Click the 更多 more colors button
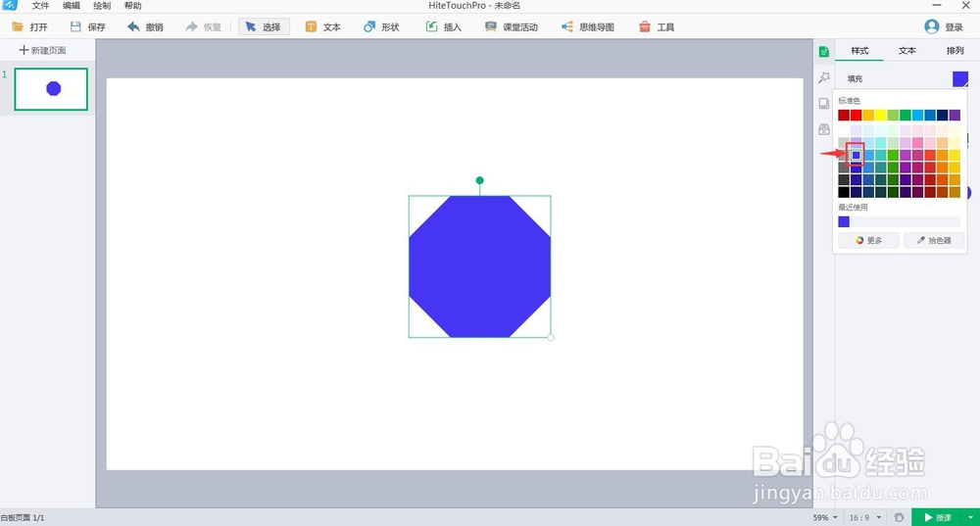This screenshot has height=526, width=980. pyautogui.click(x=868, y=240)
